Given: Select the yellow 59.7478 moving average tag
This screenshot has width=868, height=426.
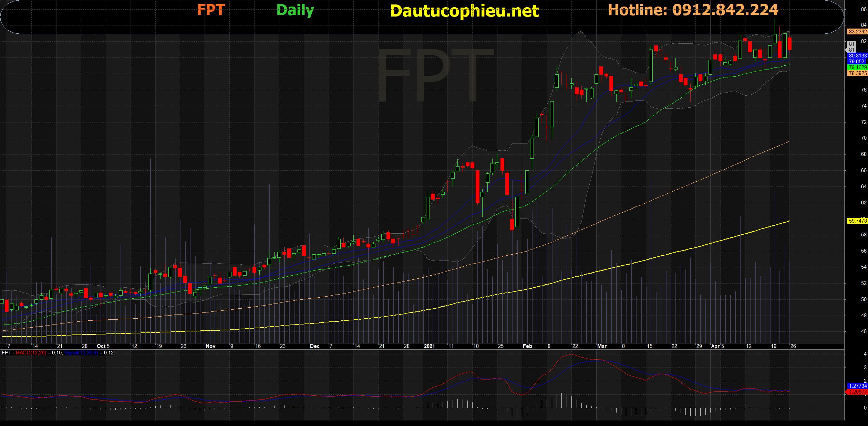Looking at the screenshot, I should pyautogui.click(x=857, y=221).
